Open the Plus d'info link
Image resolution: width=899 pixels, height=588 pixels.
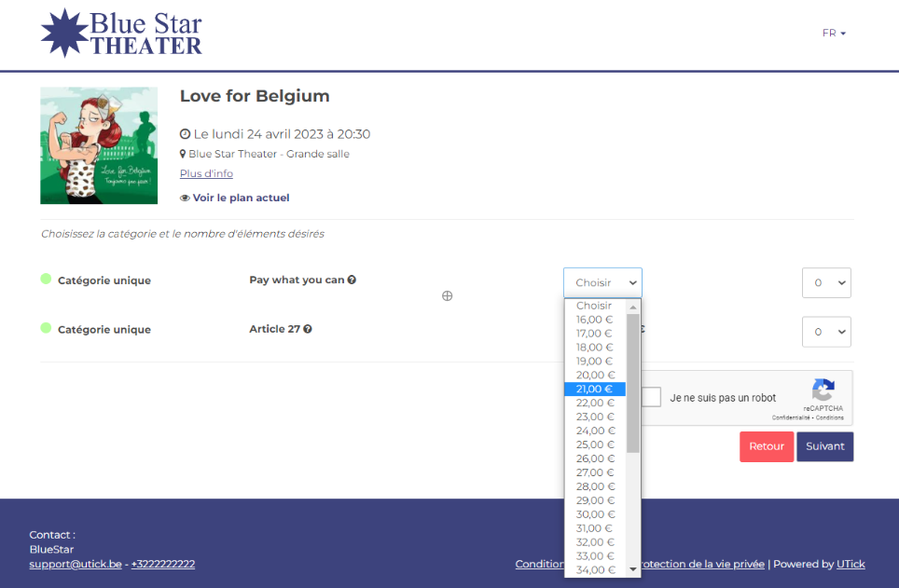coord(206,173)
